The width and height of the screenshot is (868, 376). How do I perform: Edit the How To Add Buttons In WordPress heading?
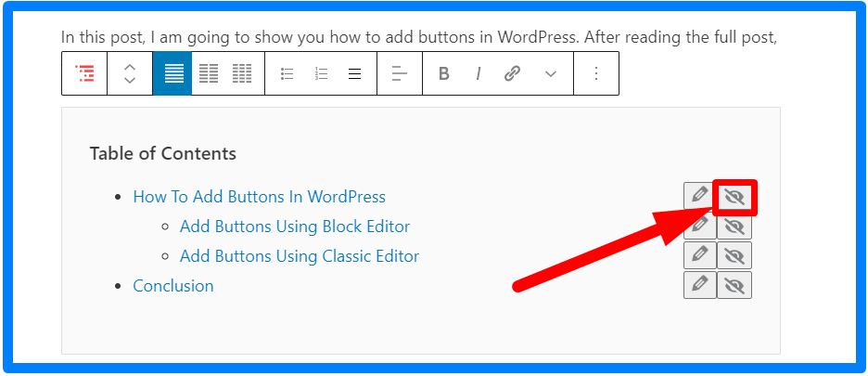point(700,196)
